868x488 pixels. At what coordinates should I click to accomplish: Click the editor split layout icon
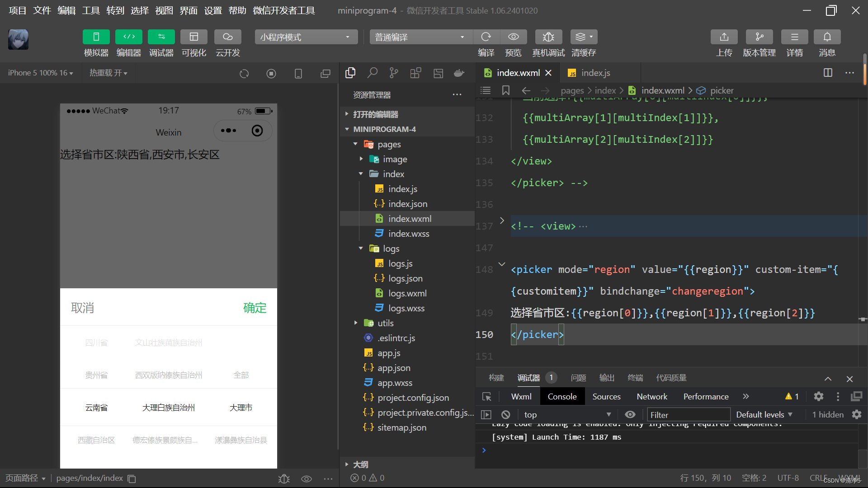[828, 73]
